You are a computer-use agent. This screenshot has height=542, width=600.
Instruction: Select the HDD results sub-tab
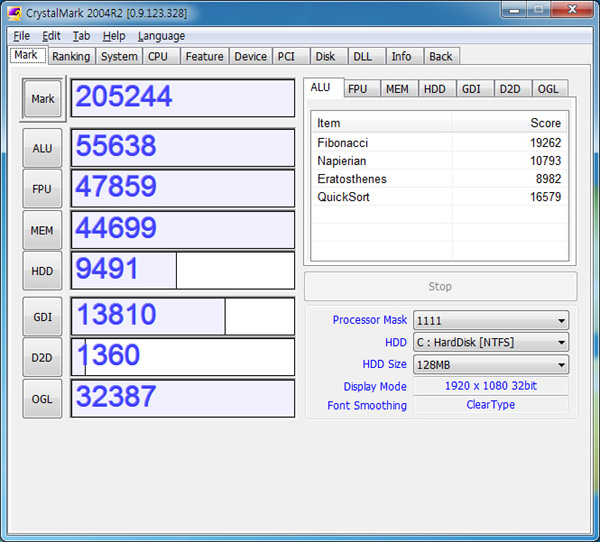(437, 89)
